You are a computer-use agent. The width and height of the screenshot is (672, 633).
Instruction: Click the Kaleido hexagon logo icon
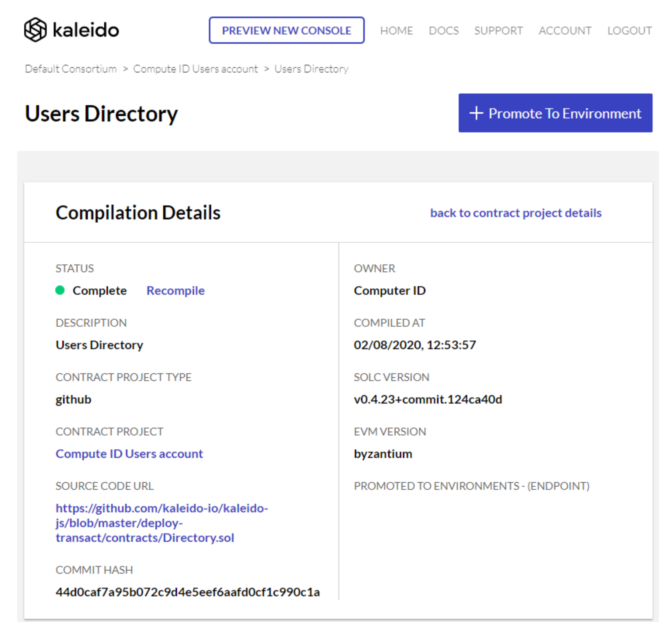(35, 30)
